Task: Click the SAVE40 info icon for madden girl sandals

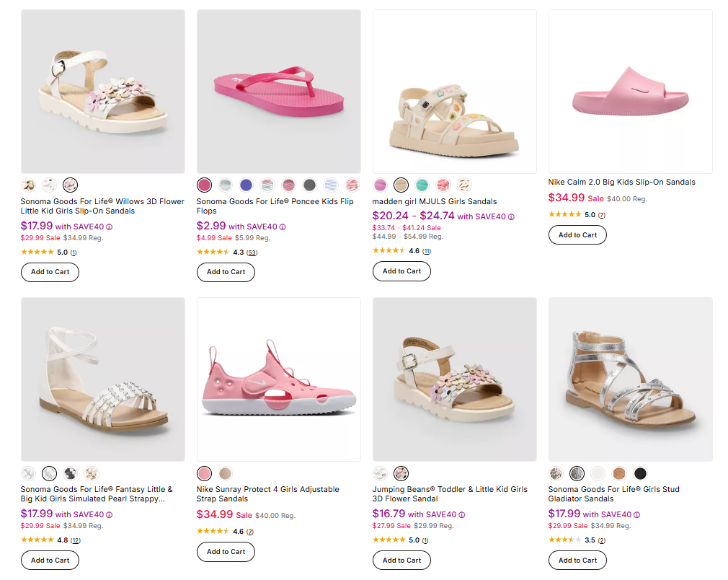Action: (x=512, y=216)
